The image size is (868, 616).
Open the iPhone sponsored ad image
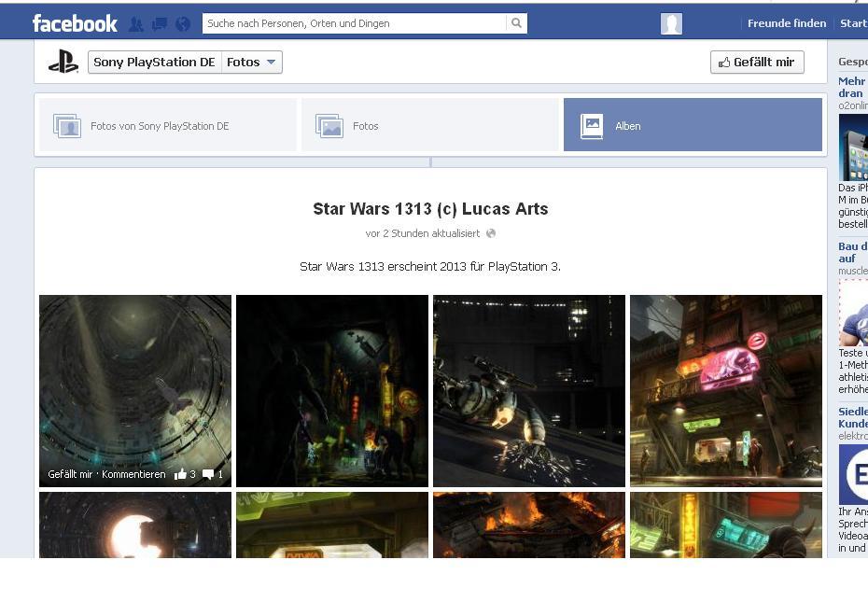[853, 147]
